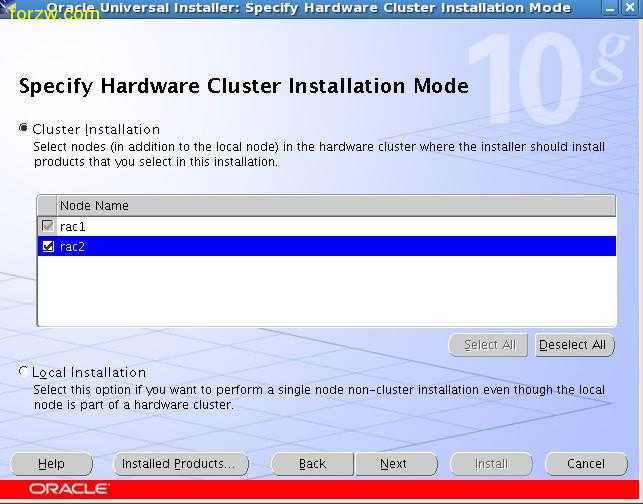643x504 pixels.
Task: Toggle the rac1 node checkbox
Action: coord(47,226)
